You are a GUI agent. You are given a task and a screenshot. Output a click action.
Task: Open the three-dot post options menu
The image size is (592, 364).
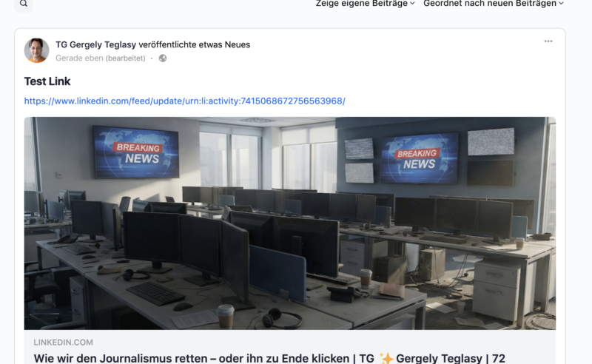tap(548, 41)
